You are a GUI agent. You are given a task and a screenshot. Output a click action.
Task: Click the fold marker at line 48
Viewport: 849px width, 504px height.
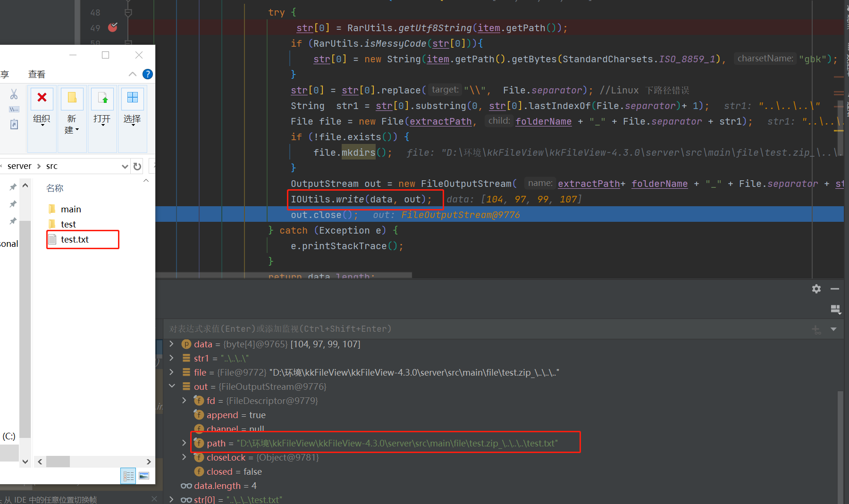[x=128, y=12]
